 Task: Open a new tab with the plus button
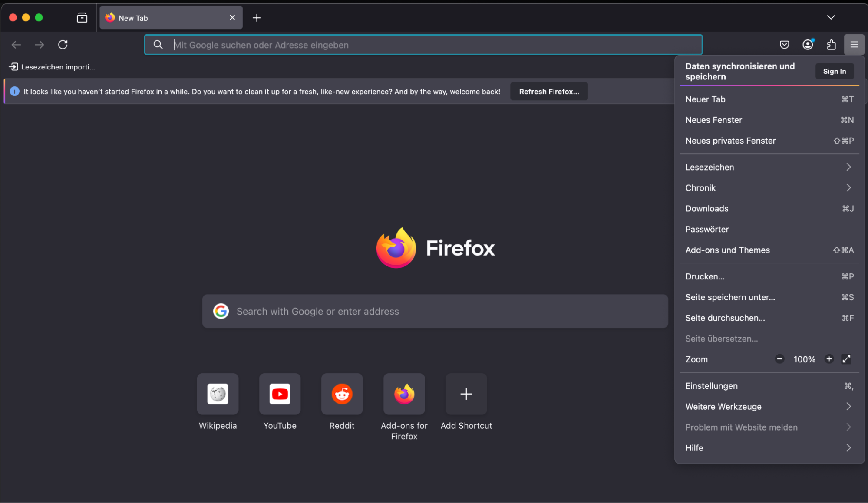(x=257, y=18)
